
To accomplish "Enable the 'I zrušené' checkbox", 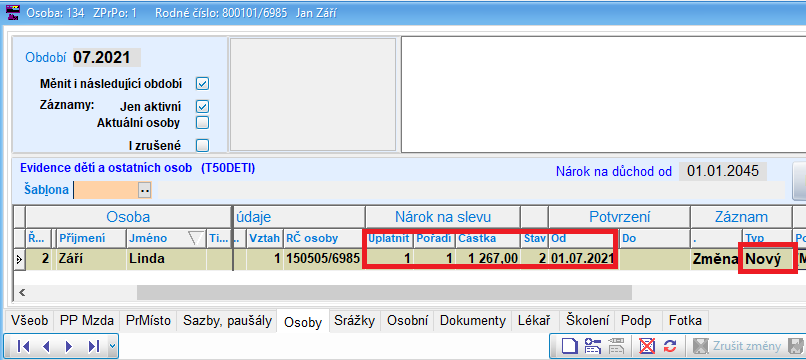I will point(203,146).
